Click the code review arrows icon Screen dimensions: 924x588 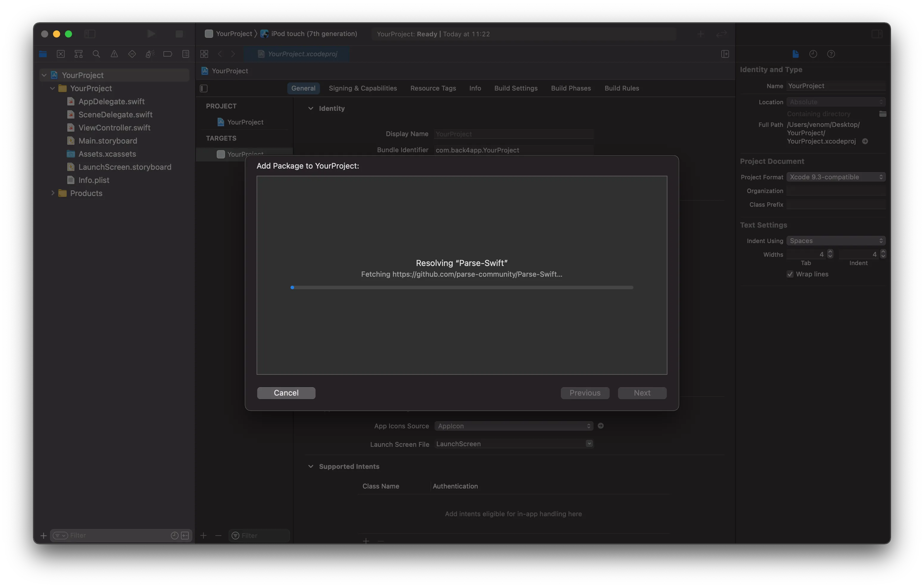coord(721,34)
